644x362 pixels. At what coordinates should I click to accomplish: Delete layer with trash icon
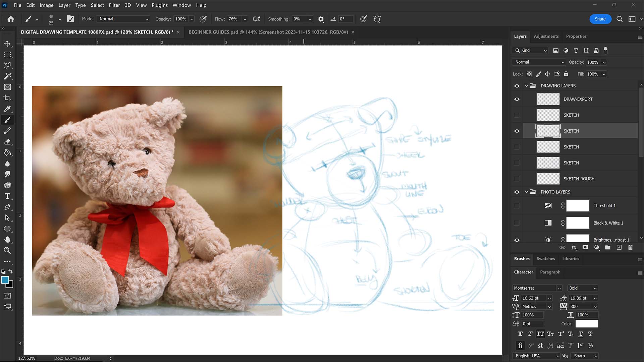pos(630,247)
